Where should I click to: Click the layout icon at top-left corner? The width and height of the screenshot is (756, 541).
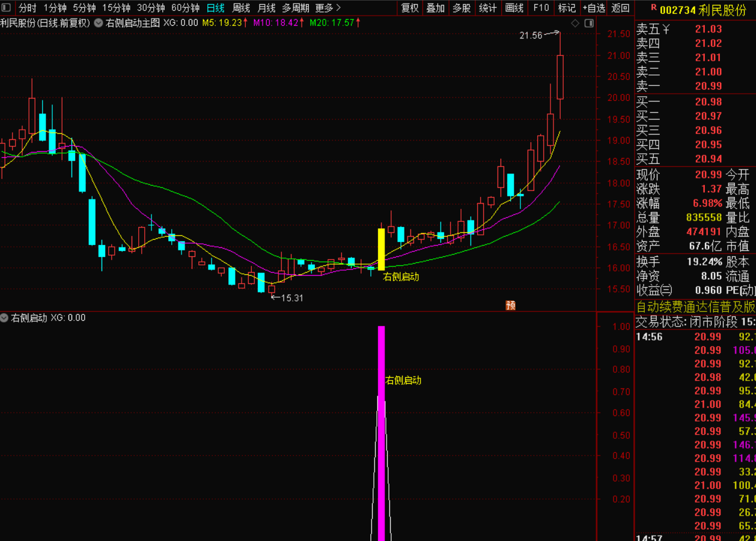click(x=7, y=8)
